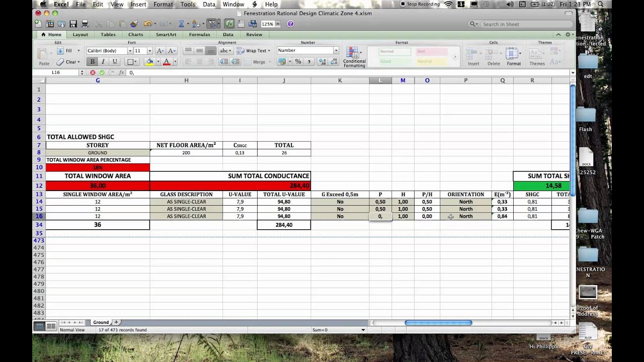Image resolution: width=644 pixels, height=362 pixels.
Task: Apply the Normal cell style
Action: click(x=395, y=51)
